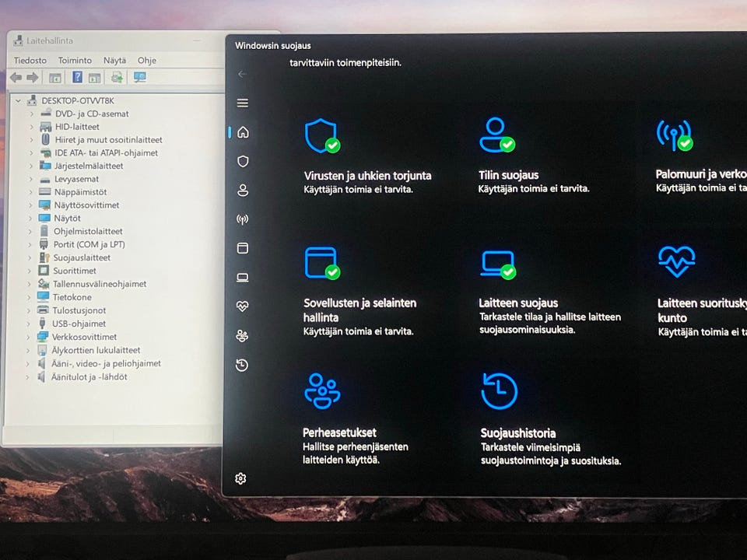The image size is (747, 560).
Task: Expand Verkkosovittimet node
Action: pyautogui.click(x=28, y=337)
